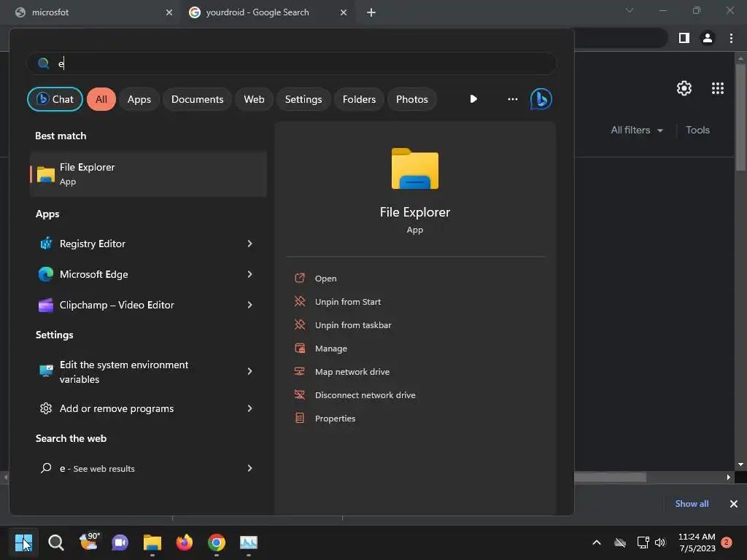Screen dimensions: 747x560
Task: Select the All search filter
Action: tap(101, 99)
